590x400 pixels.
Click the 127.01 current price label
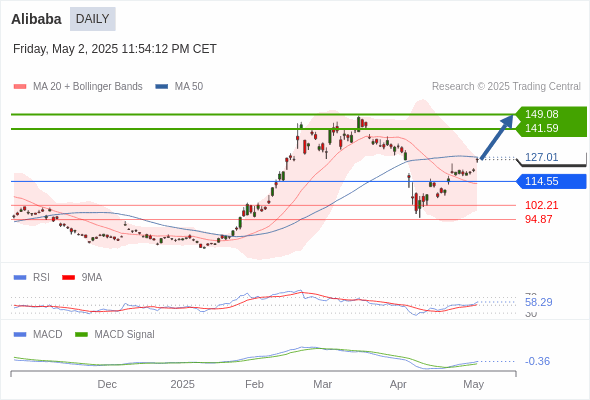click(x=541, y=157)
